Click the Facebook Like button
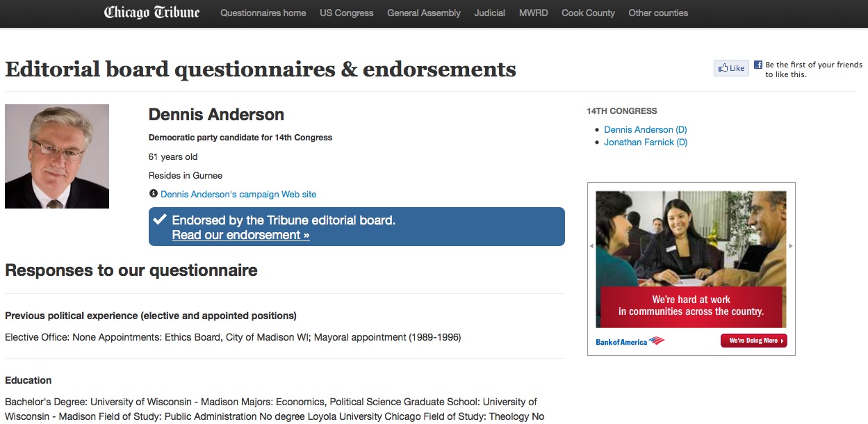Screen dimensions: 868x424 (731, 68)
